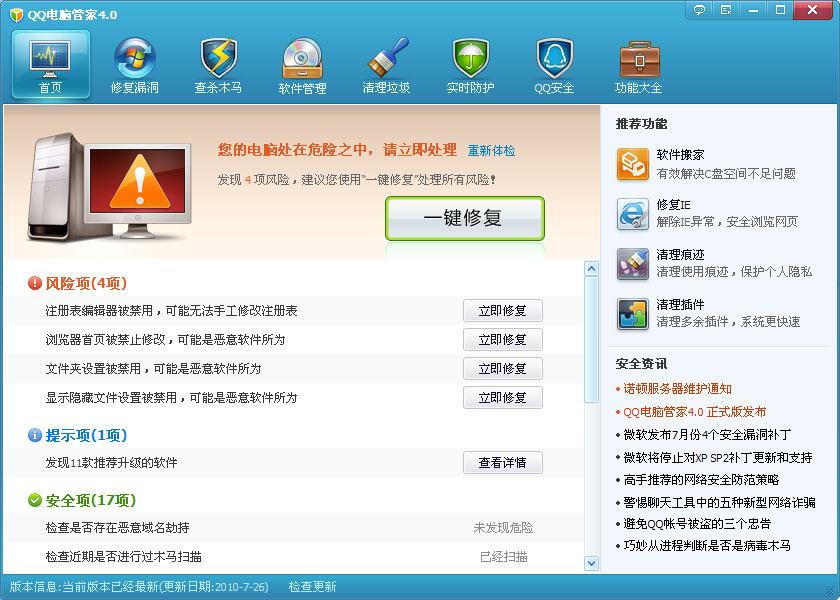Fix the 注册表编辑器被禁用 risk with 立即修复
Image resolution: width=840 pixels, height=600 pixels.
(x=502, y=311)
